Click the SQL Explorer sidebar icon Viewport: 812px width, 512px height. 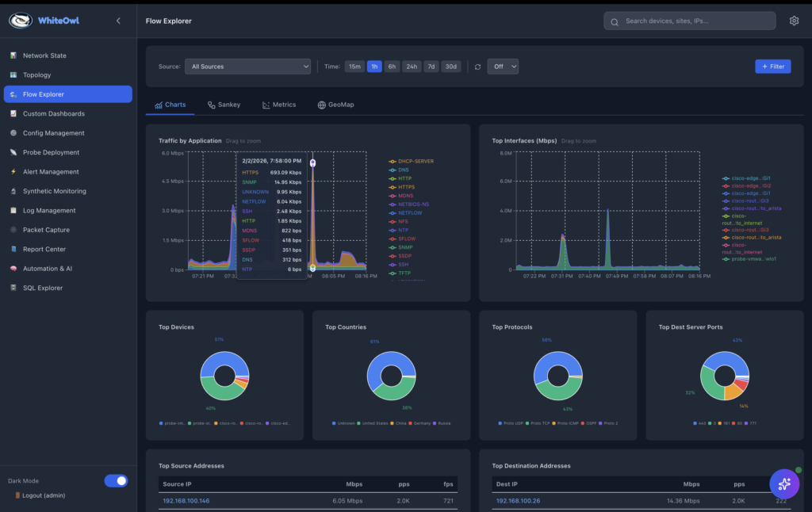click(x=13, y=288)
